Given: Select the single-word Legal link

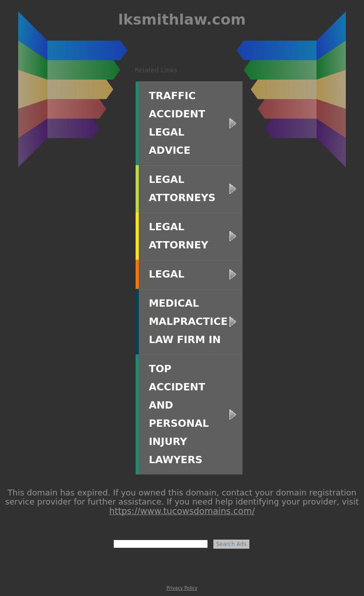Looking at the screenshot, I should click(167, 274).
